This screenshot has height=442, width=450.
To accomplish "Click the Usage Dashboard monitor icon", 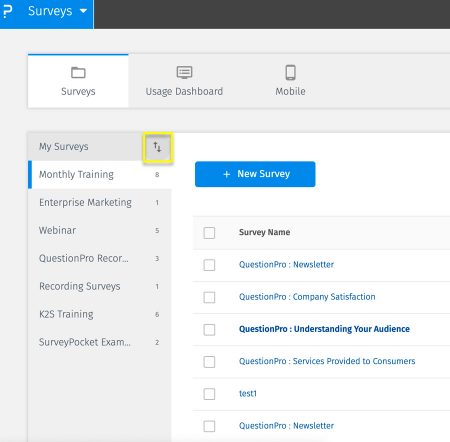I will point(184,72).
